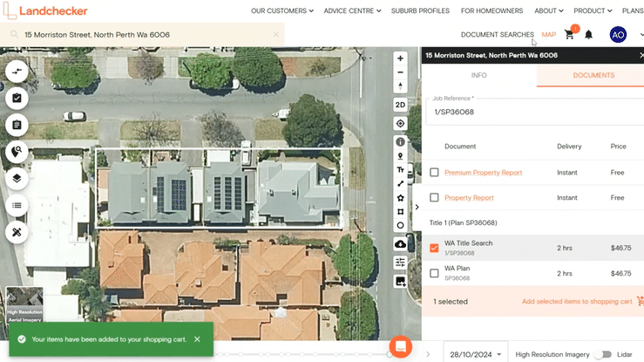
Task: Click the Job Reference input field
Action: 535,112
